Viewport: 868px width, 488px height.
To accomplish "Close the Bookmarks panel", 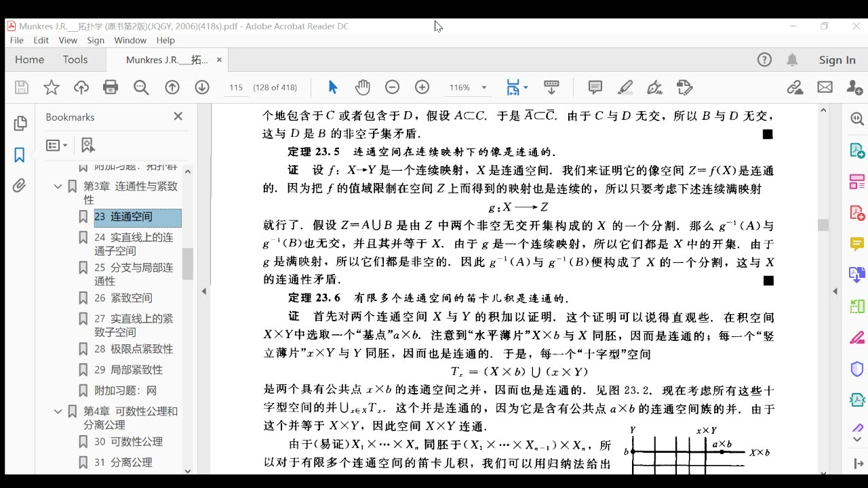I will [x=178, y=117].
